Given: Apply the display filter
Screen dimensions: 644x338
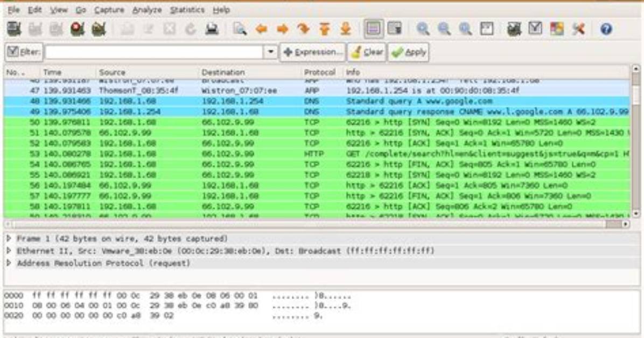Looking at the screenshot, I should 409,52.
